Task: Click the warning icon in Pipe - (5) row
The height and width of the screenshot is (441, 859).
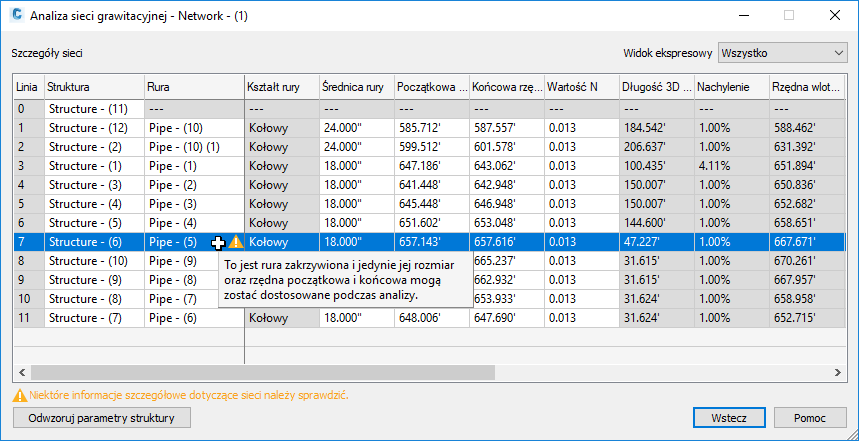Action: coord(236,241)
